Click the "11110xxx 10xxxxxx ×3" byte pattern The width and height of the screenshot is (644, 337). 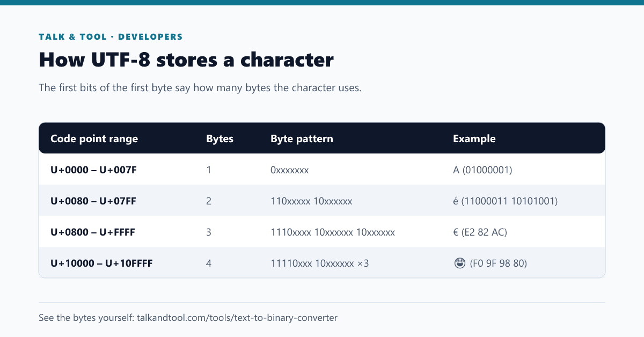[x=320, y=263]
